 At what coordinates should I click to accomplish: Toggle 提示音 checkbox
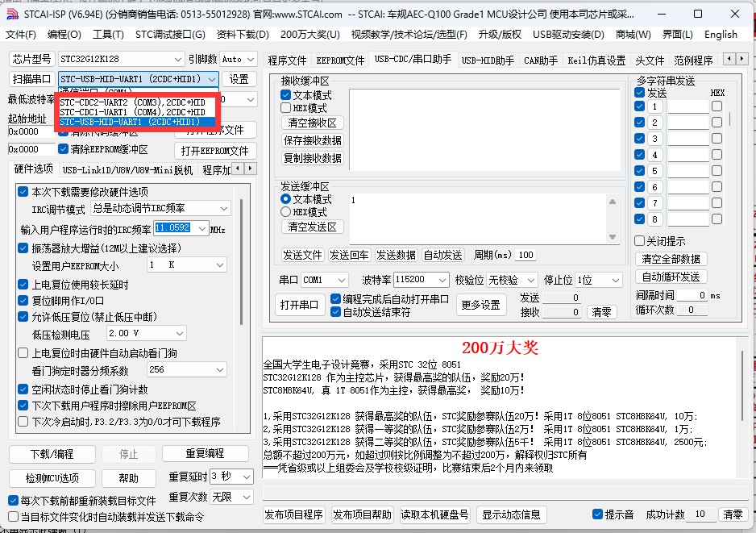coord(597,514)
